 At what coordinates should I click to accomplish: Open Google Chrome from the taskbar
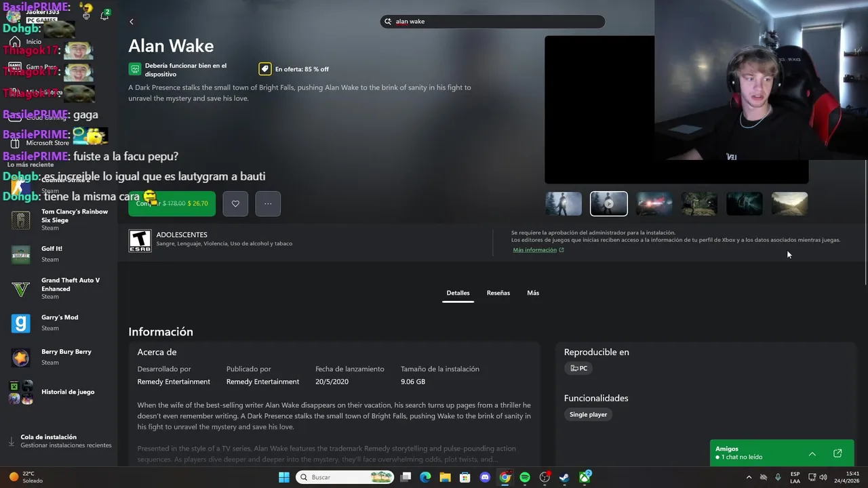(x=505, y=477)
